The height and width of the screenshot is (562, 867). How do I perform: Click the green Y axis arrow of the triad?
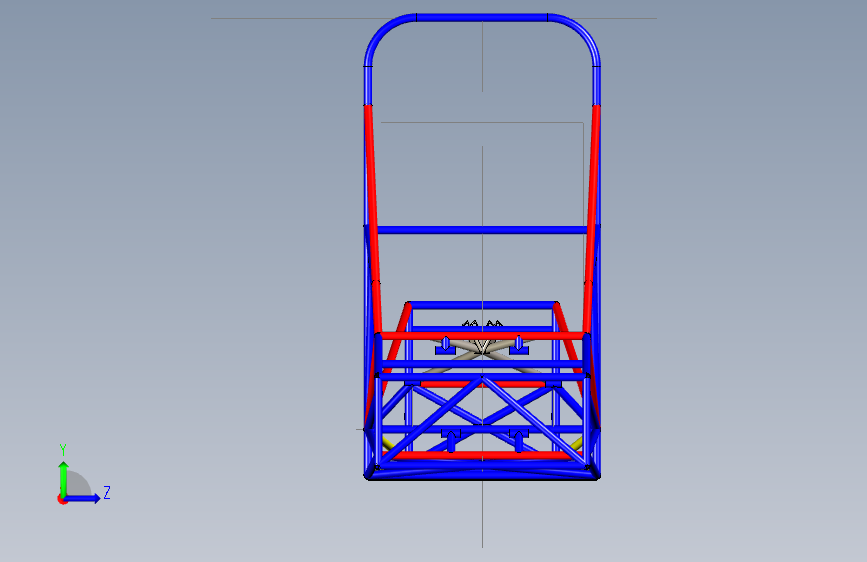[x=64, y=478]
